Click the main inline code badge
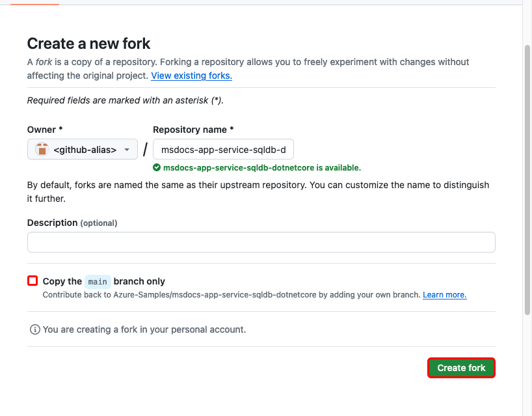The image size is (532, 416). click(98, 281)
